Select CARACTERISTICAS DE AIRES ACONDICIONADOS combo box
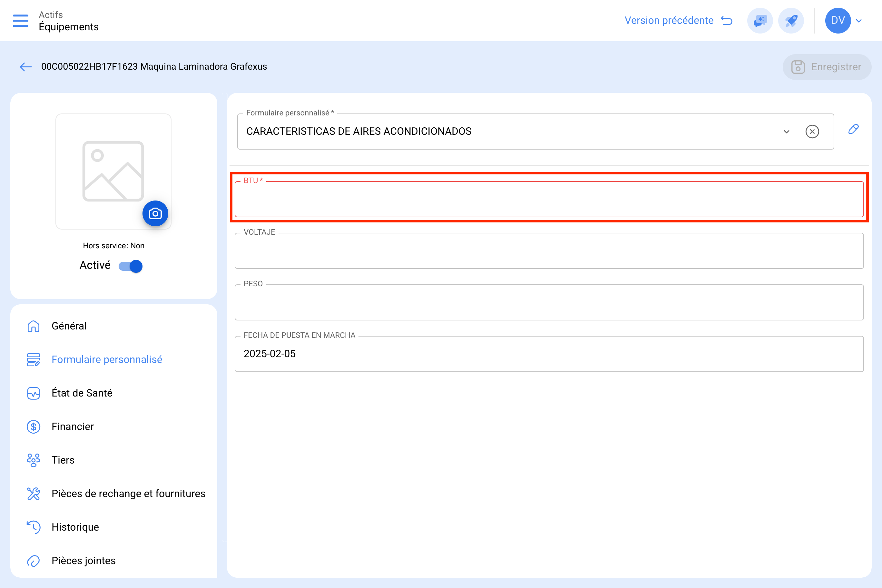Image resolution: width=882 pixels, height=588 pixels. (535, 132)
